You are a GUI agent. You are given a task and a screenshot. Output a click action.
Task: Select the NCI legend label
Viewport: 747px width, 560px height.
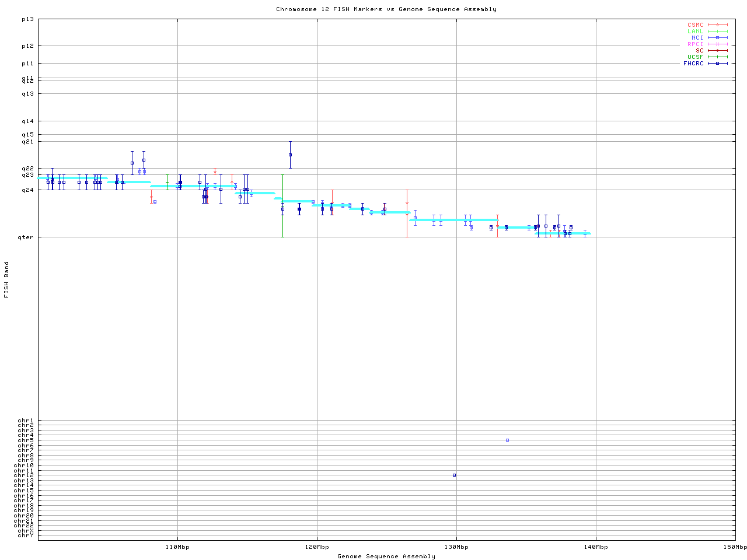(697, 37)
